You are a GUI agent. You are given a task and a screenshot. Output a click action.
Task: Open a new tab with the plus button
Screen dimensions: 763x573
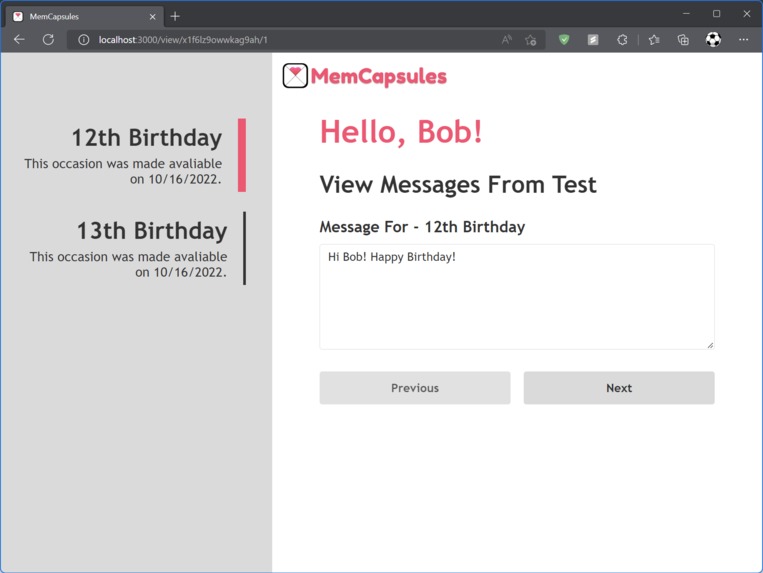click(x=175, y=17)
